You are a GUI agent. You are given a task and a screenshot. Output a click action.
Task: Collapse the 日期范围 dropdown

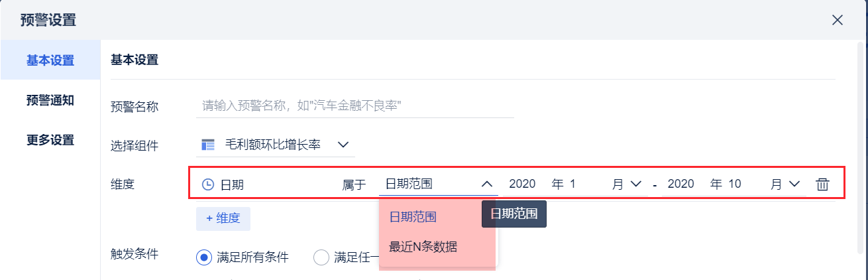pyautogui.click(x=487, y=184)
